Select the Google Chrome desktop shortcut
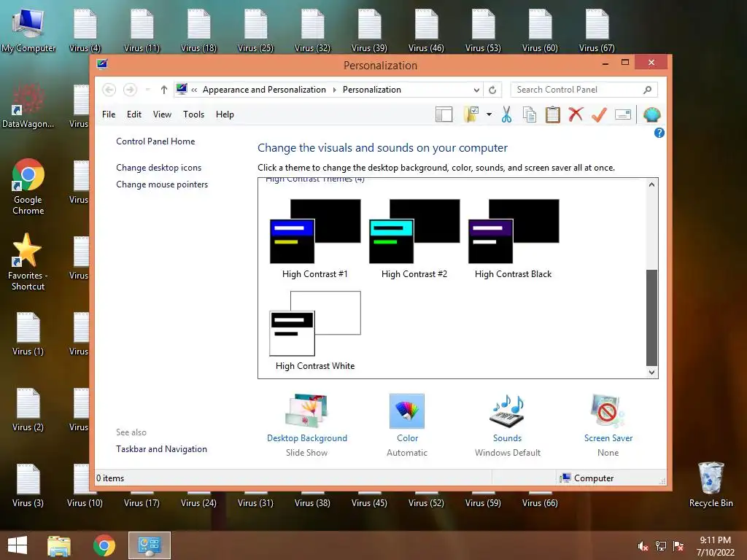The width and height of the screenshot is (747, 560). pos(28,187)
